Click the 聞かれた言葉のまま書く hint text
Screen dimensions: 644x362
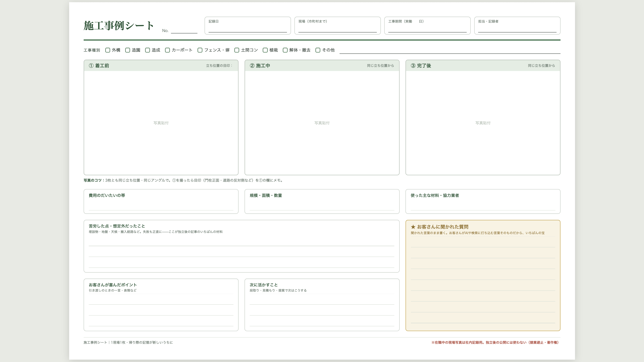coord(477,233)
